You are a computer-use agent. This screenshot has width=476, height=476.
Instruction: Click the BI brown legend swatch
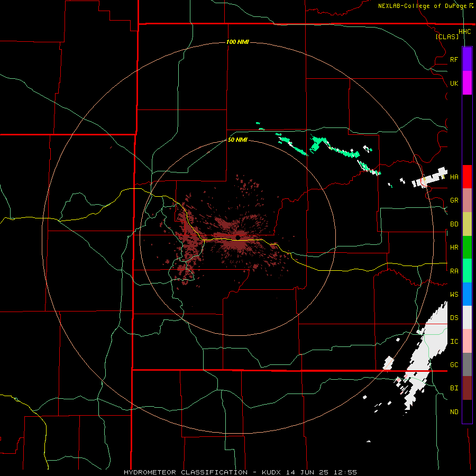click(467, 388)
